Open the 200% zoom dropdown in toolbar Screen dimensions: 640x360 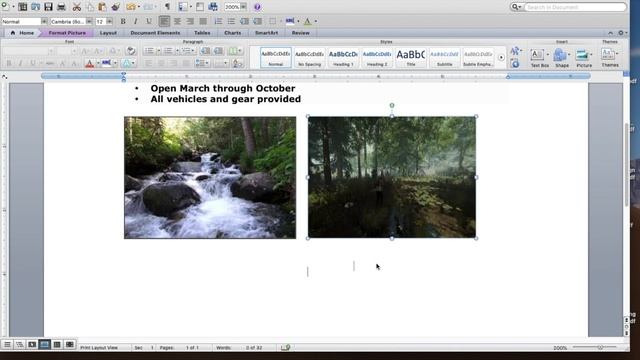point(243,7)
